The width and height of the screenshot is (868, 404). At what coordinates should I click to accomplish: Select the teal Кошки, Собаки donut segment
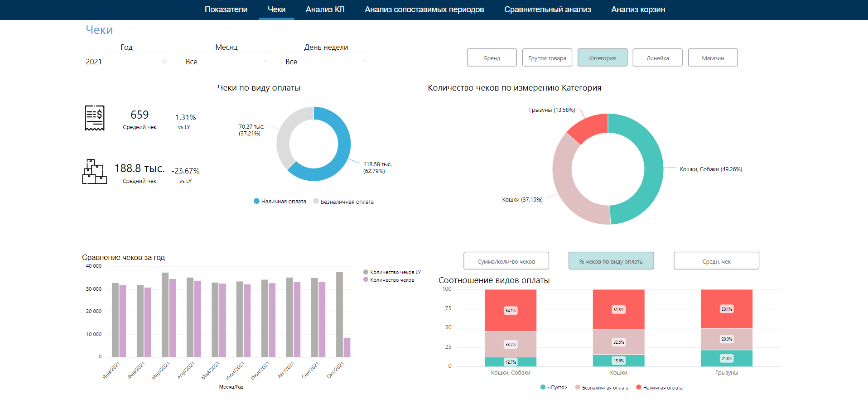653,169
